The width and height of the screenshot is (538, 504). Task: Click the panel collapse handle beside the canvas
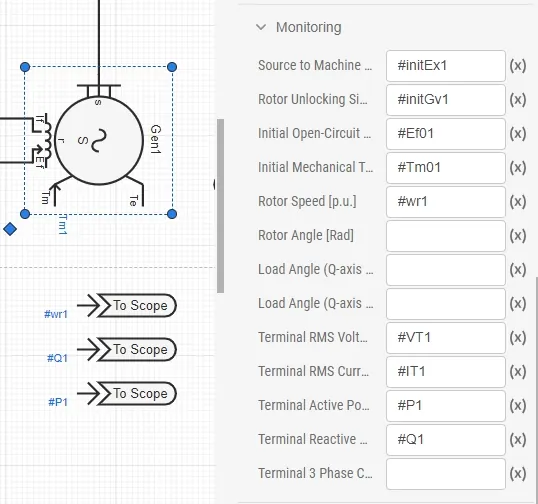click(x=214, y=184)
